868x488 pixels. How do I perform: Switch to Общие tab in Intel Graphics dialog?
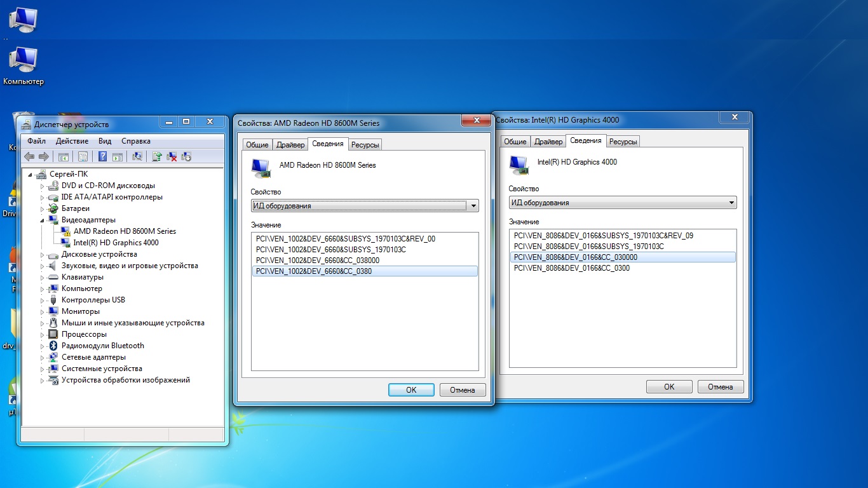(x=515, y=142)
